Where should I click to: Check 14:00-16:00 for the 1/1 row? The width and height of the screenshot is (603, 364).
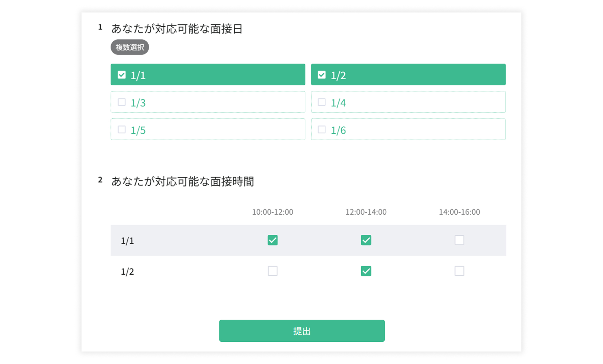459,240
